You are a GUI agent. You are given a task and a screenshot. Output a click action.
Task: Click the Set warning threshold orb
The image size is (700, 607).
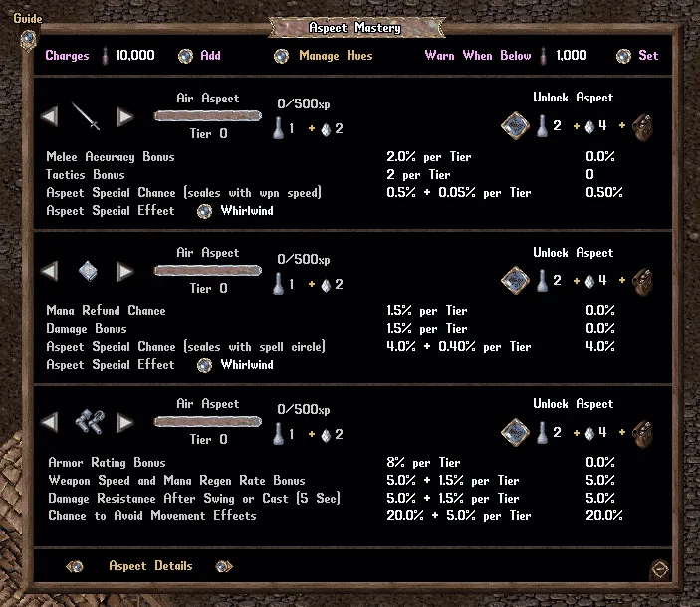click(623, 56)
